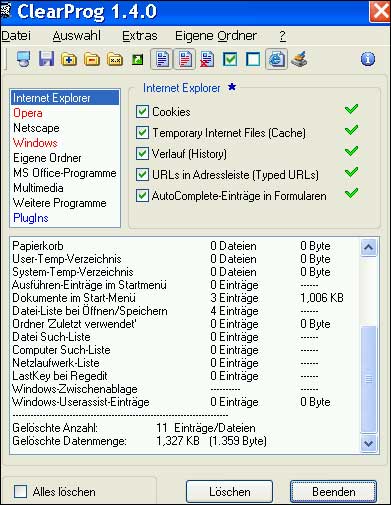
Task: Click the blue star next to Internet Explorer heading
Action: [x=232, y=87]
